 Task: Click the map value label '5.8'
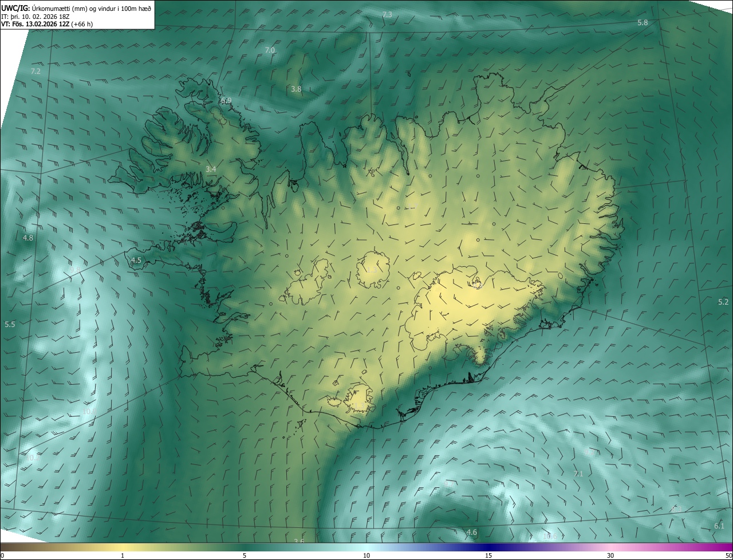point(643,22)
